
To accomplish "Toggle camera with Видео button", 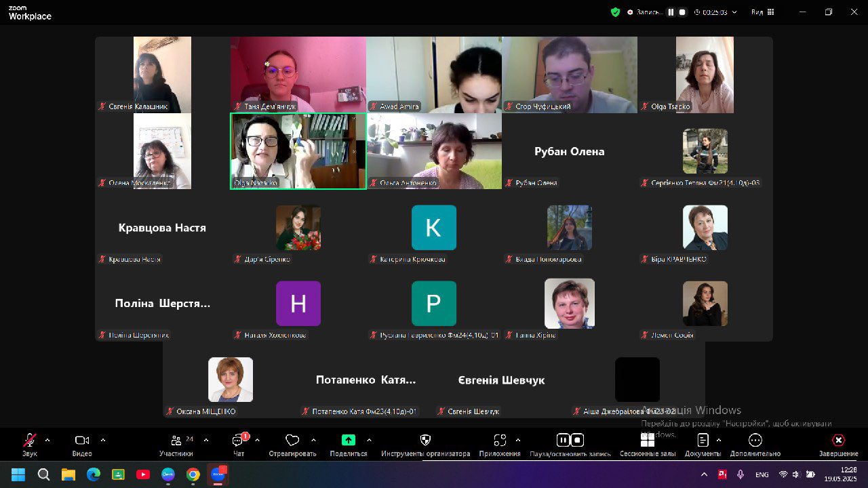I will pyautogui.click(x=82, y=445).
